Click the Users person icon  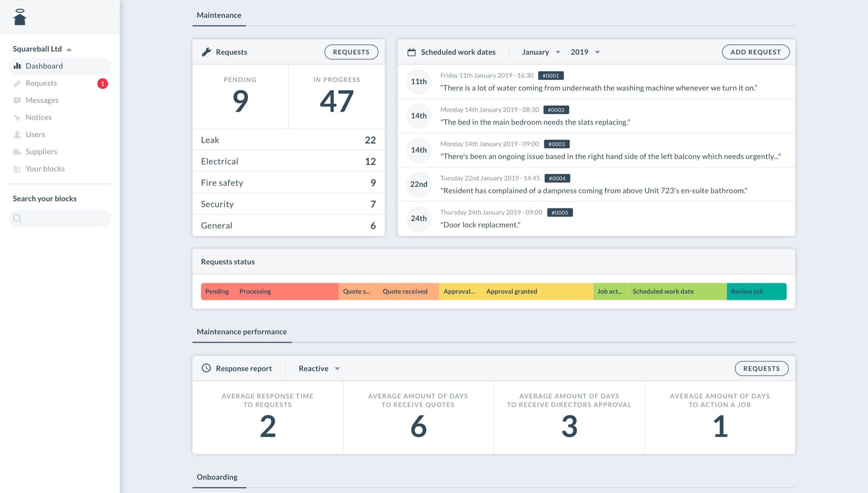click(x=17, y=134)
